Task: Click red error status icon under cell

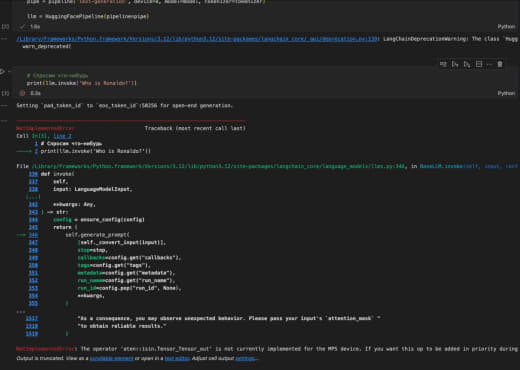Action: pyautogui.click(x=22, y=93)
